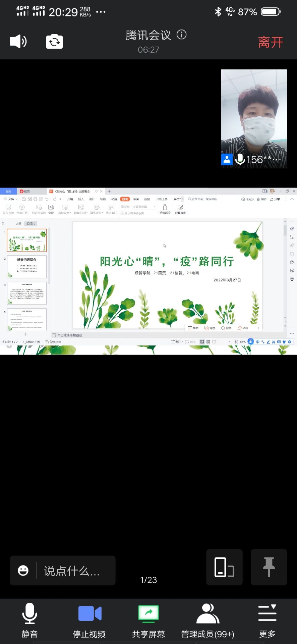Switch to slide sorter grid view icon
The image size is (297, 644).
tap(208, 342)
